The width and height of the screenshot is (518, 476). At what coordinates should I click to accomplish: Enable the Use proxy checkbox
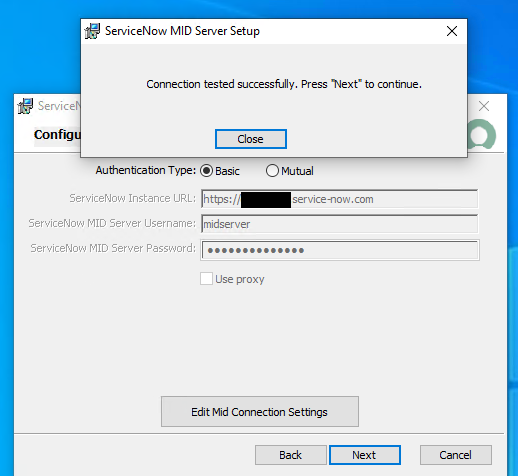point(206,279)
